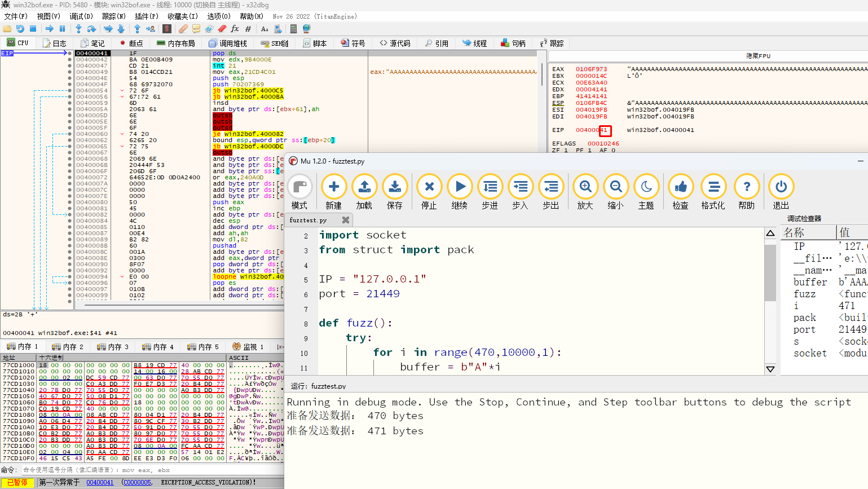The width and height of the screenshot is (868, 489).
Task: Open Variables hash icon
Action: click(x=248, y=28)
